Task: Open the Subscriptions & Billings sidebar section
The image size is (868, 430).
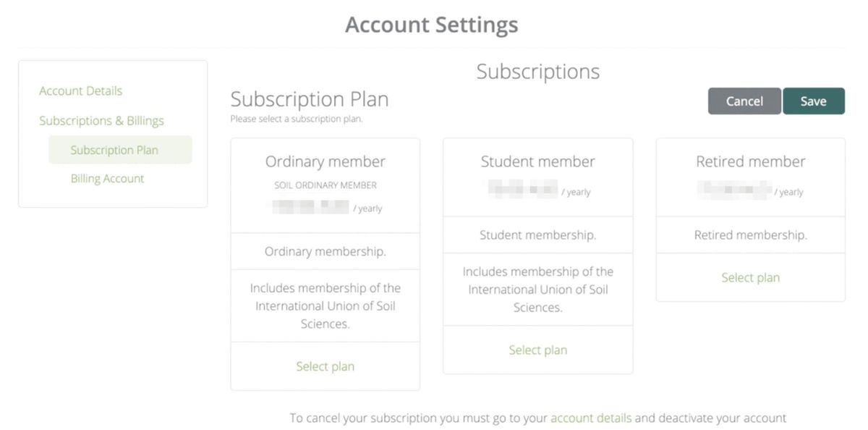Action: point(101,121)
